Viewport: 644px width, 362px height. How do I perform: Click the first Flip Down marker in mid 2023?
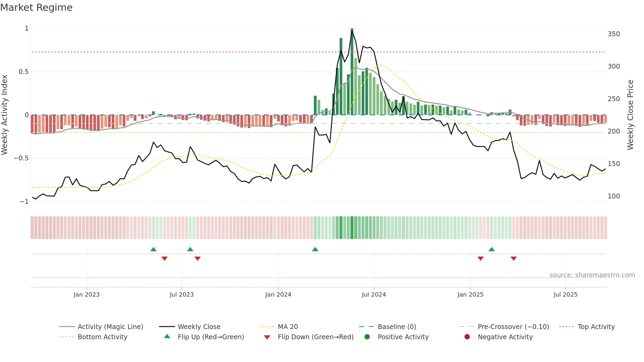[x=164, y=258]
